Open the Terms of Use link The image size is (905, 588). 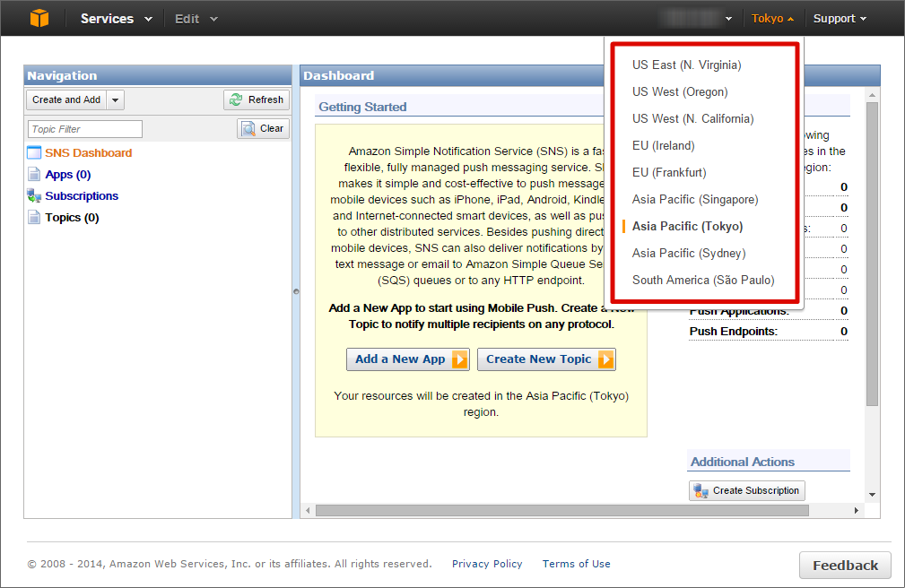[576, 564]
